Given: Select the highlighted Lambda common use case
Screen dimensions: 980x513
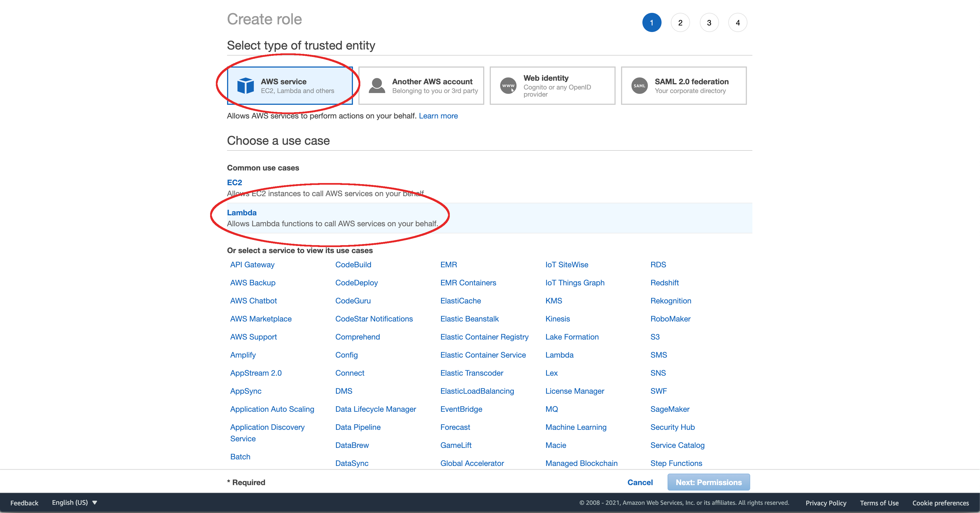Looking at the screenshot, I should 490,218.
